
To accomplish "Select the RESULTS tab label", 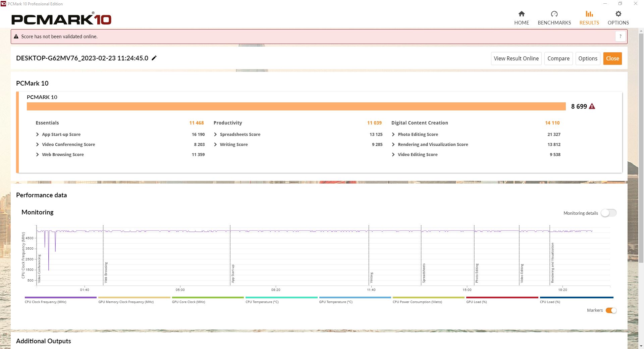I will tap(589, 23).
